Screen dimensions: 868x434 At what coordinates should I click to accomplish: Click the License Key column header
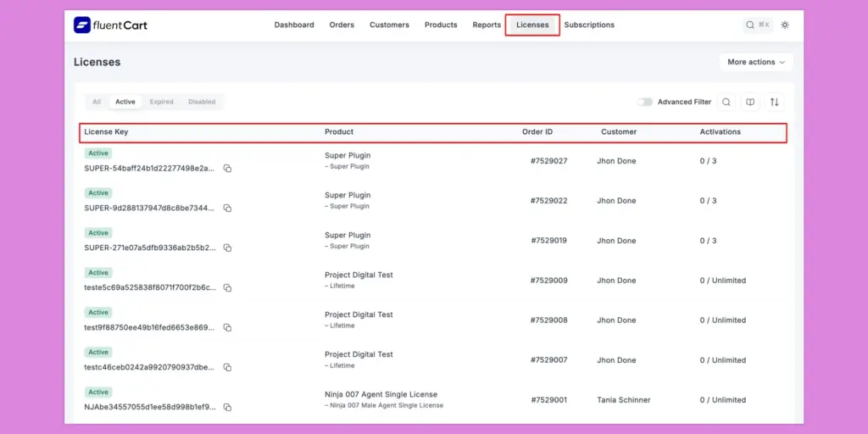[x=106, y=131]
